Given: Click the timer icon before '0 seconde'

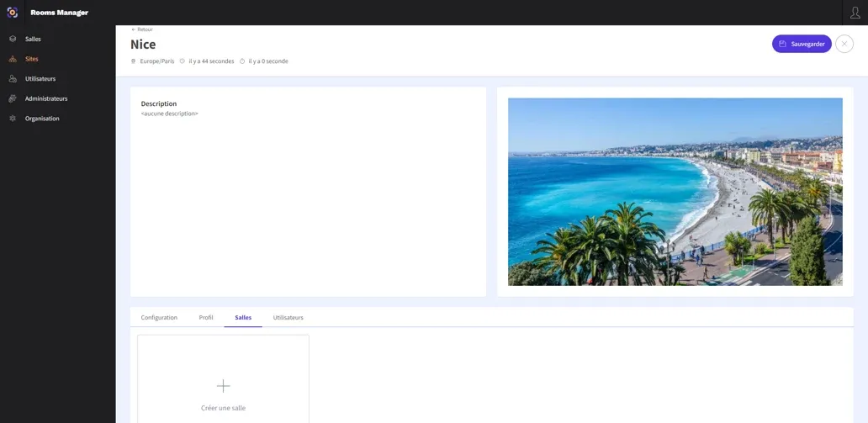Looking at the screenshot, I should (x=242, y=61).
